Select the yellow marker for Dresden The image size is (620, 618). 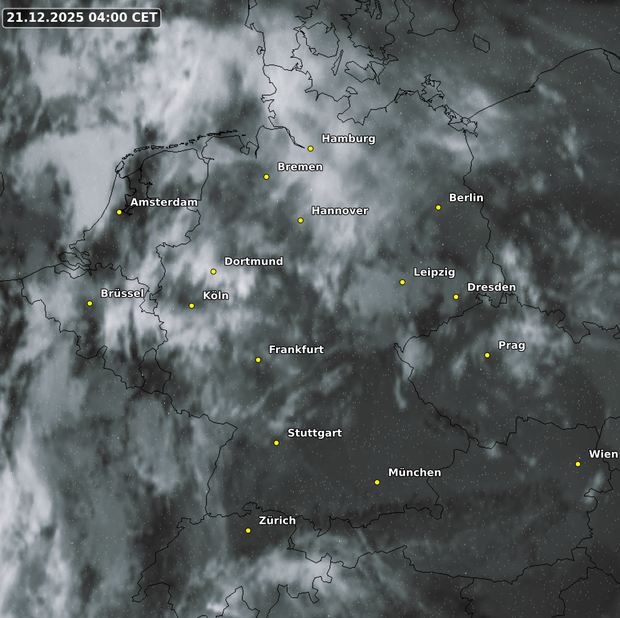(456, 297)
